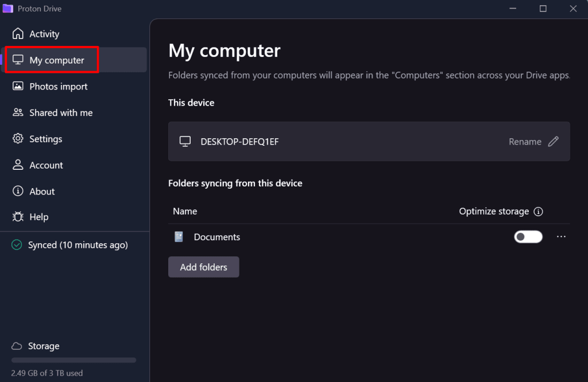Click the My computer monitor icon
The height and width of the screenshot is (382, 588).
pos(18,60)
